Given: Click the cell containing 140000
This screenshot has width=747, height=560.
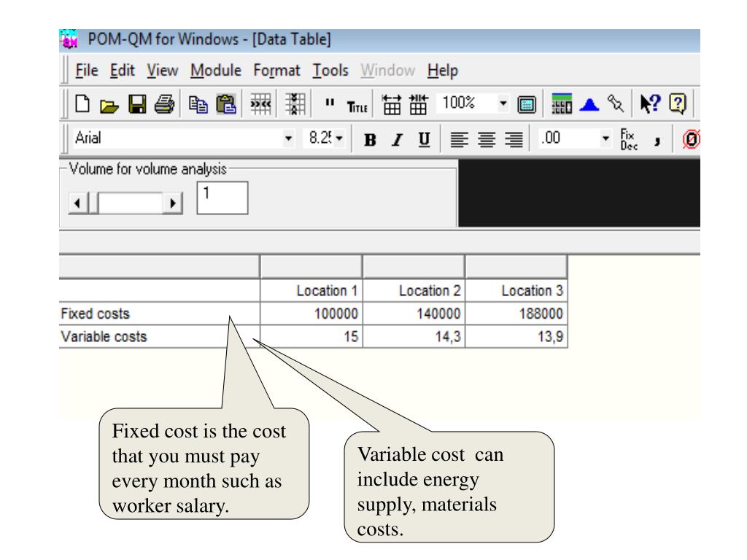Looking at the screenshot, I should tap(414, 314).
